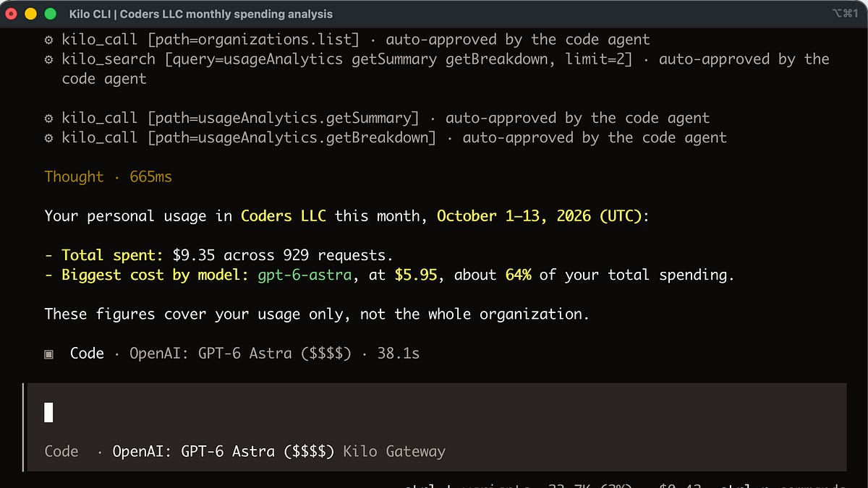Click the "Total spent:" label
This screenshot has height=488, width=868.
point(113,255)
